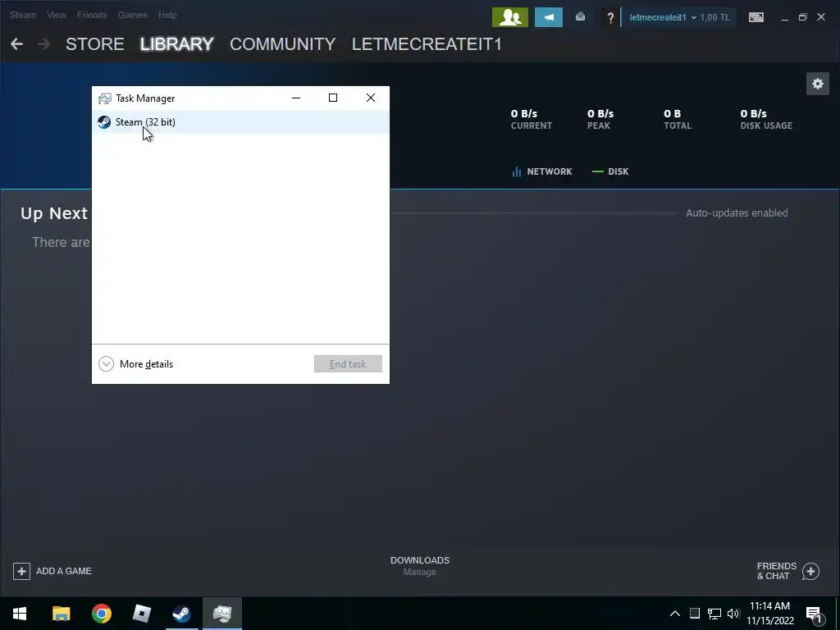840x630 pixels.
Task: Open the notification center icon
Action: 814,615
